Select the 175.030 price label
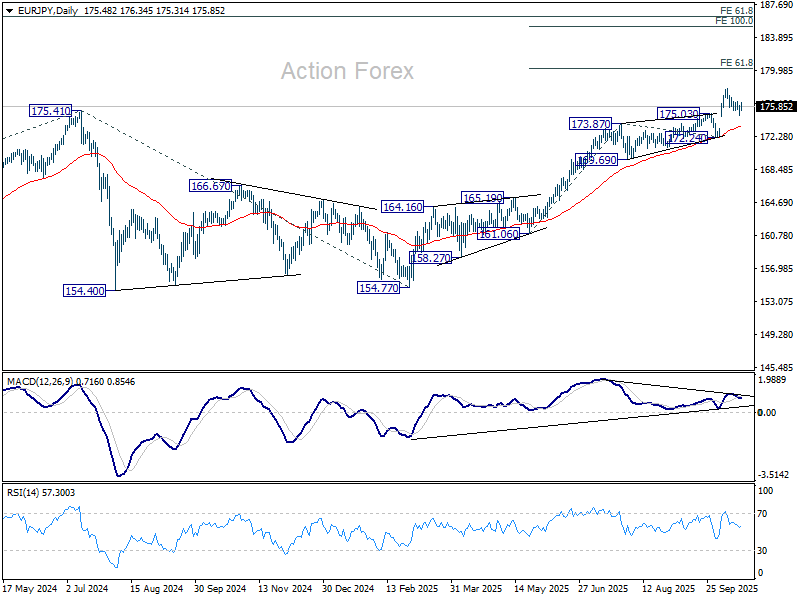 point(678,114)
